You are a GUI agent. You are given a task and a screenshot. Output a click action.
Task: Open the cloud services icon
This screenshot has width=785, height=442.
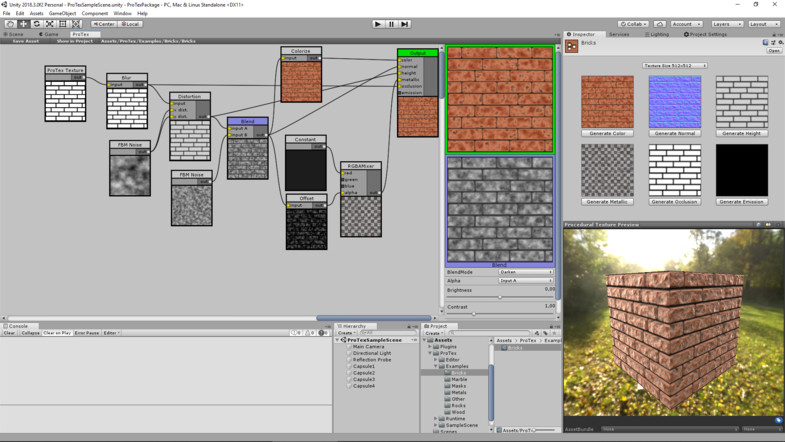pyautogui.click(x=660, y=24)
